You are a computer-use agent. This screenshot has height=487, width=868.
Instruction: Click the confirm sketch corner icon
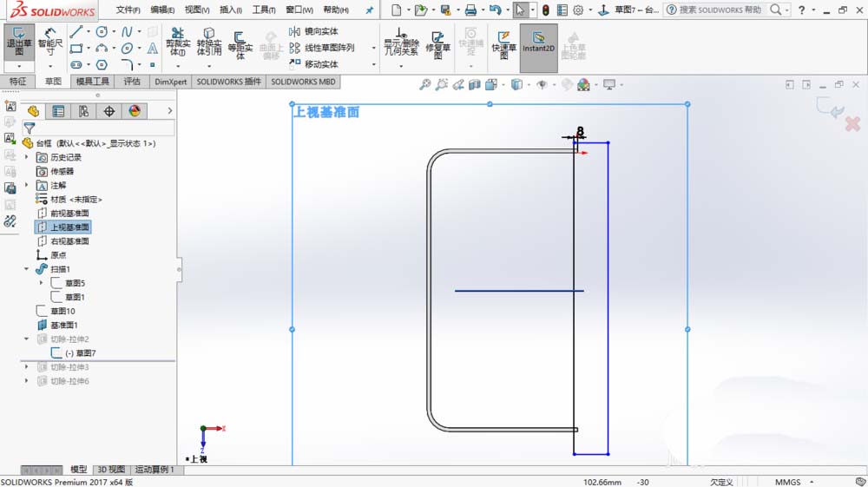[831, 106]
